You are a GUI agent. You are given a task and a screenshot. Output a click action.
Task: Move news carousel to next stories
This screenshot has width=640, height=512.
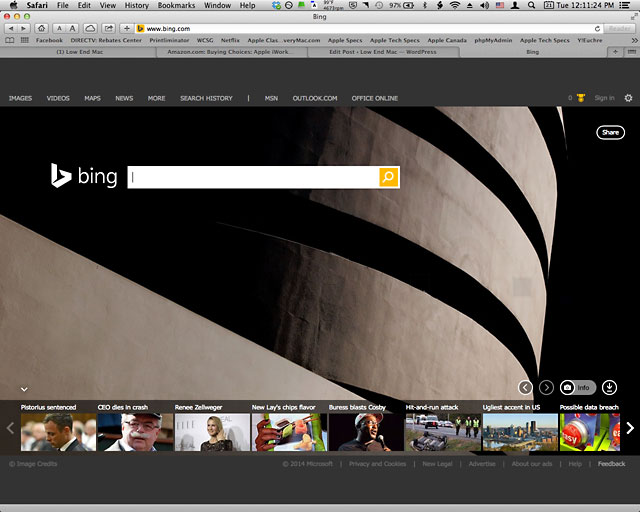[x=630, y=428]
